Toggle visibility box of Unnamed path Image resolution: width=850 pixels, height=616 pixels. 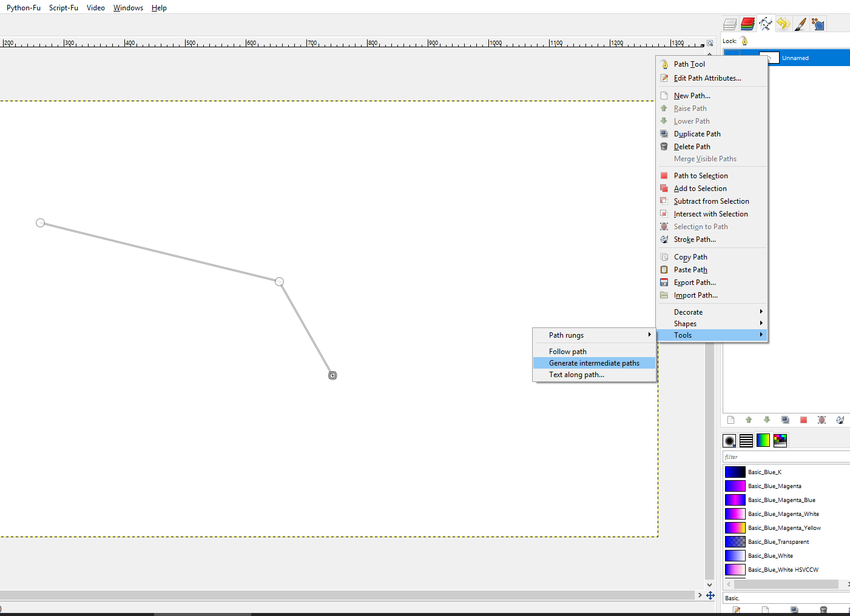click(731, 58)
